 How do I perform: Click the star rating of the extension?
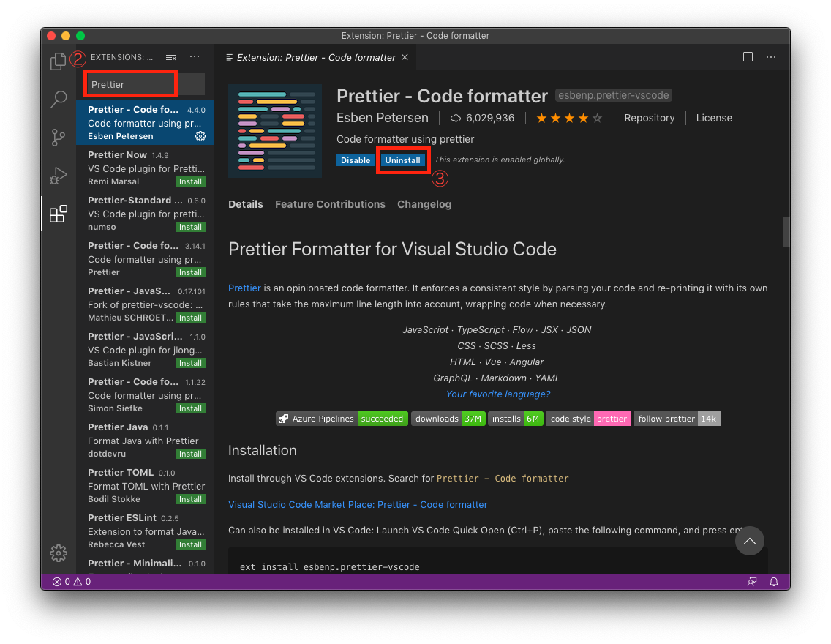pyautogui.click(x=569, y=119)
